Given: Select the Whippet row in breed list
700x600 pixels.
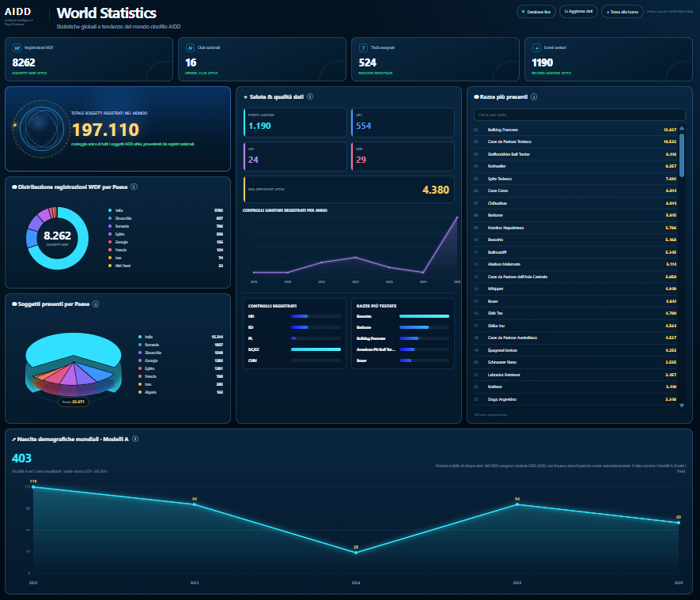Looking at the screenshot, I should (575, 289).
